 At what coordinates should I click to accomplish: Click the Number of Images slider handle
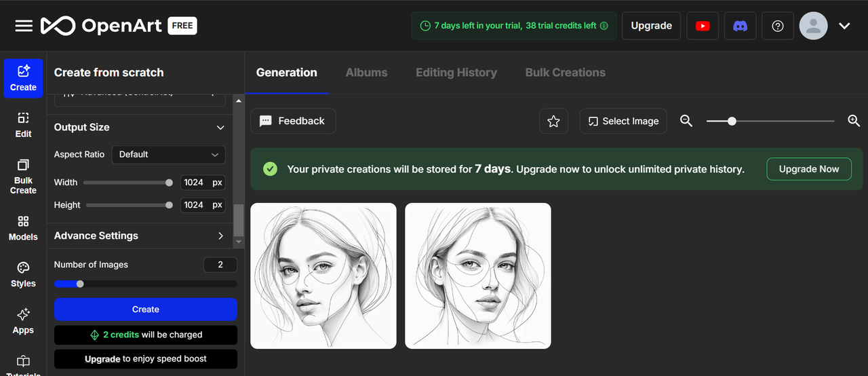80,284
